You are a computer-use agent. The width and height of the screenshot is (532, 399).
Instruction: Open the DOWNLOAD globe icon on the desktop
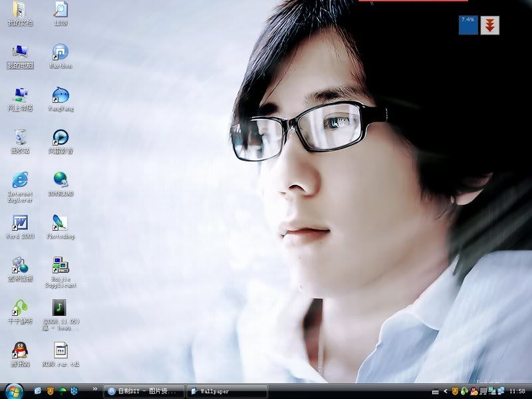point(61,180)
